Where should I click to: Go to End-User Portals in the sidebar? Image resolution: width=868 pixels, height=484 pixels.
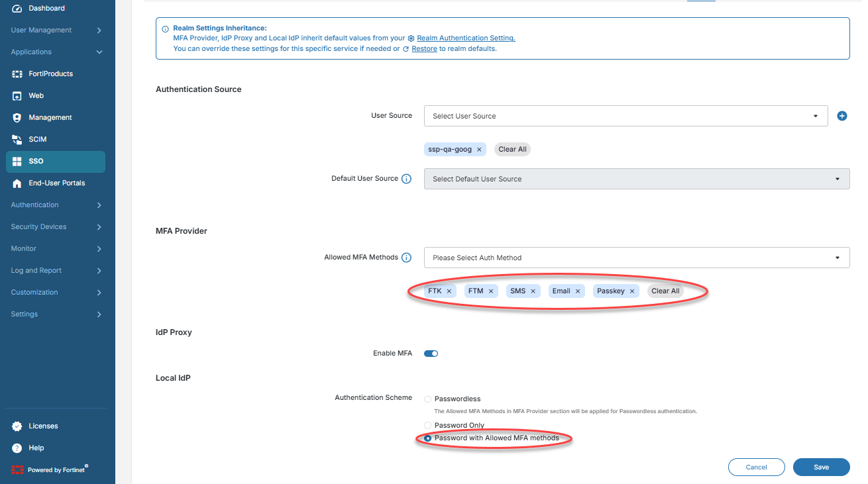tap(56, 183)
